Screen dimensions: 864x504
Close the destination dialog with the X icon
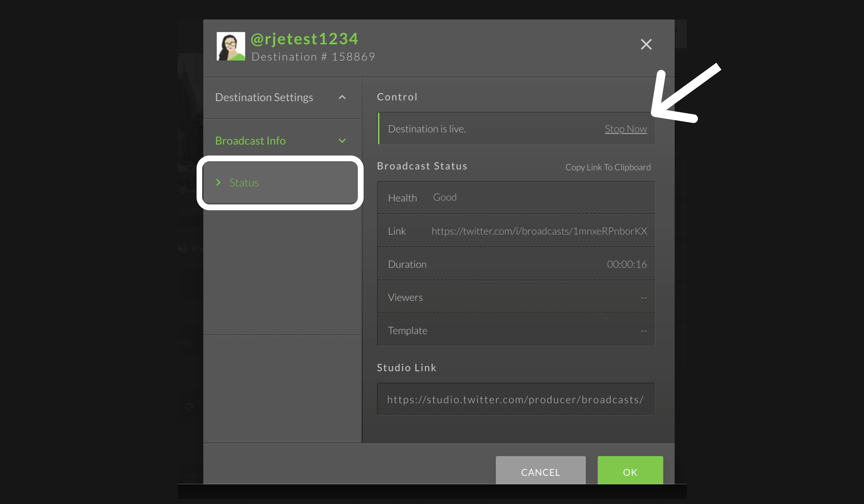[646, 44]
